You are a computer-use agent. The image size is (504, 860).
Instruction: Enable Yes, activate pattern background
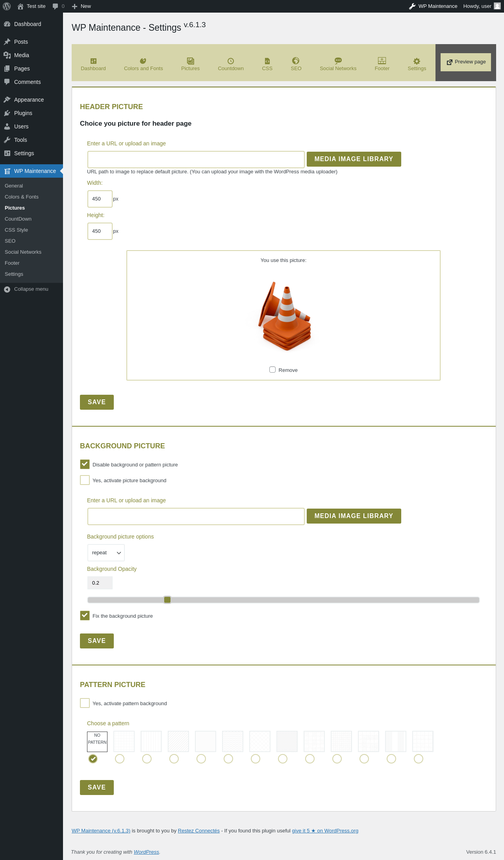[85, 703]
